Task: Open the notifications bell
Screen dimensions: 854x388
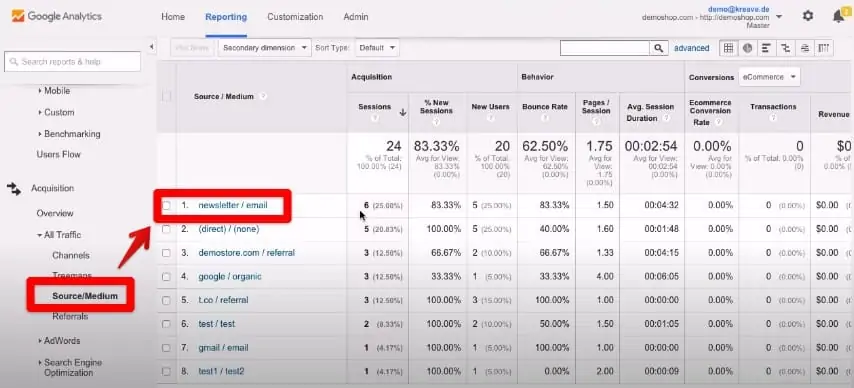Action: [838, 16]
